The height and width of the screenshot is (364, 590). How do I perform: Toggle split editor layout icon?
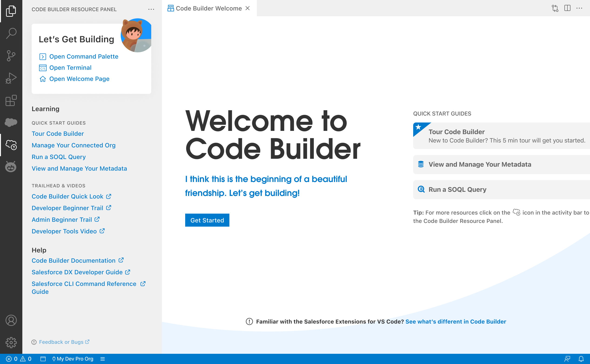pyautogui.click(x=567, y=8)
